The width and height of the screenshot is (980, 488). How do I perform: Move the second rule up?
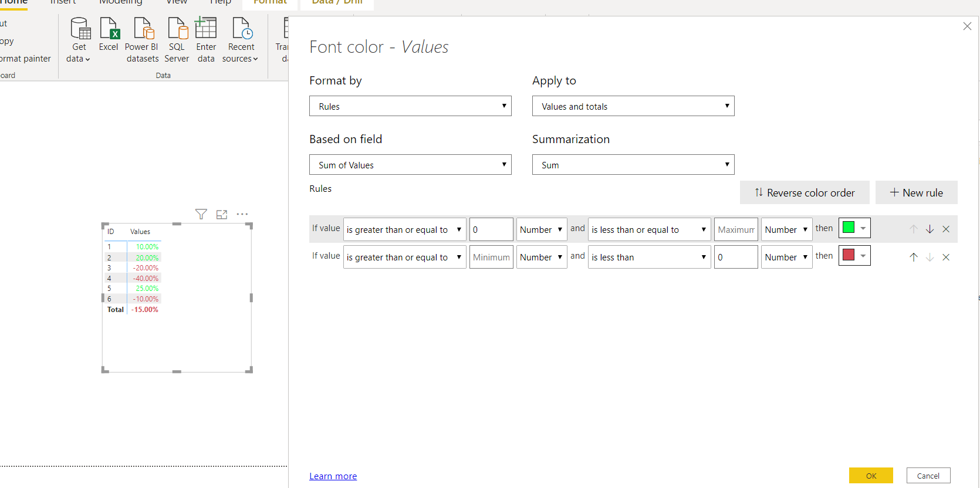(x=914, y=257)
